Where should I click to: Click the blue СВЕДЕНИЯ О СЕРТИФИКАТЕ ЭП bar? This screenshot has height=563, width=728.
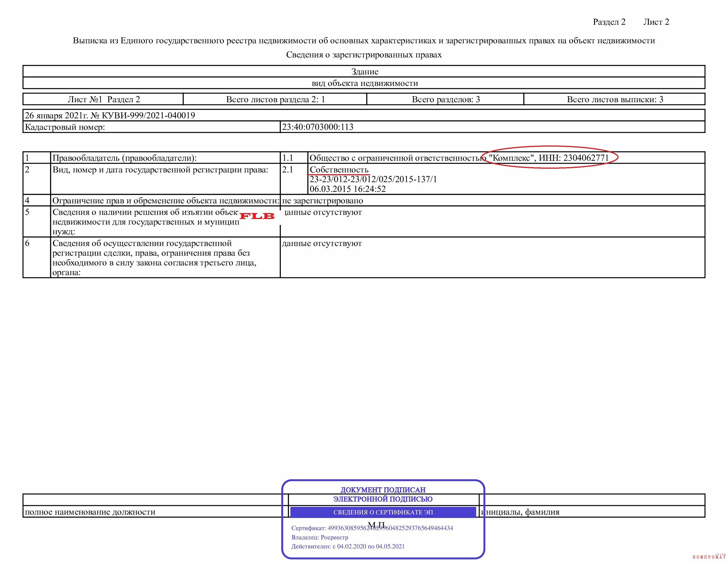click(383, 512)
